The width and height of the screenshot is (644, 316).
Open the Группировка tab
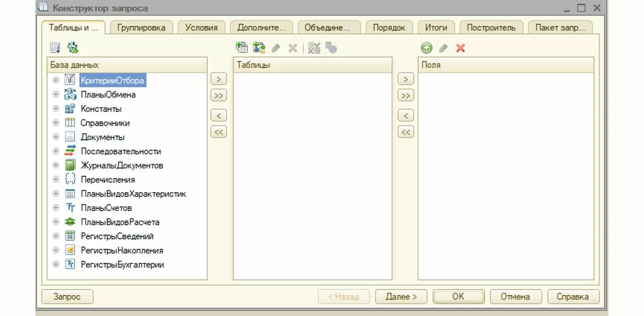point(141,28)
